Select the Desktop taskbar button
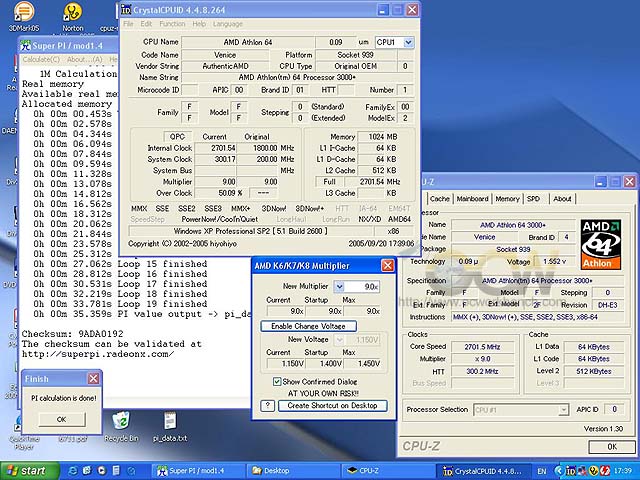 293,471
